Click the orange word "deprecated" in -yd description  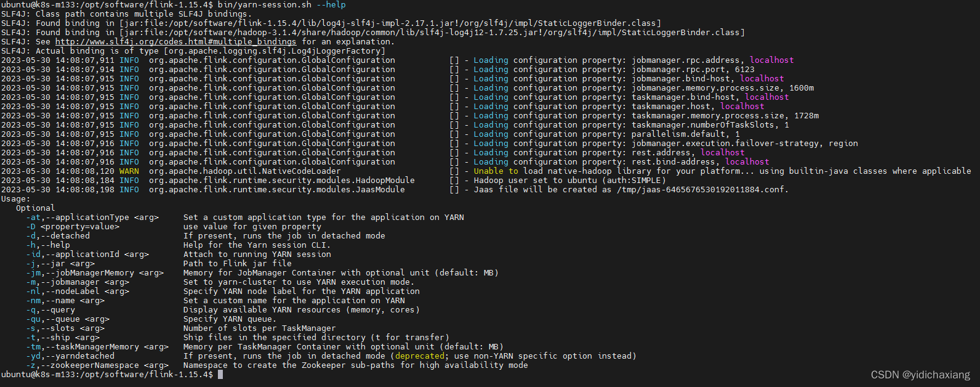tap(420, 356)
